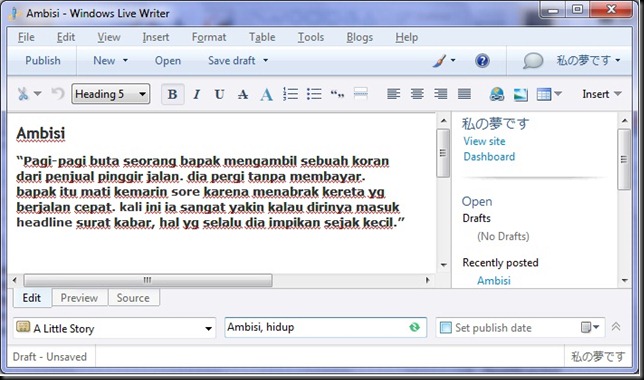The image size is (644, 380).
Task: Open the Dashboard link
Action: (x=489, y=157)
